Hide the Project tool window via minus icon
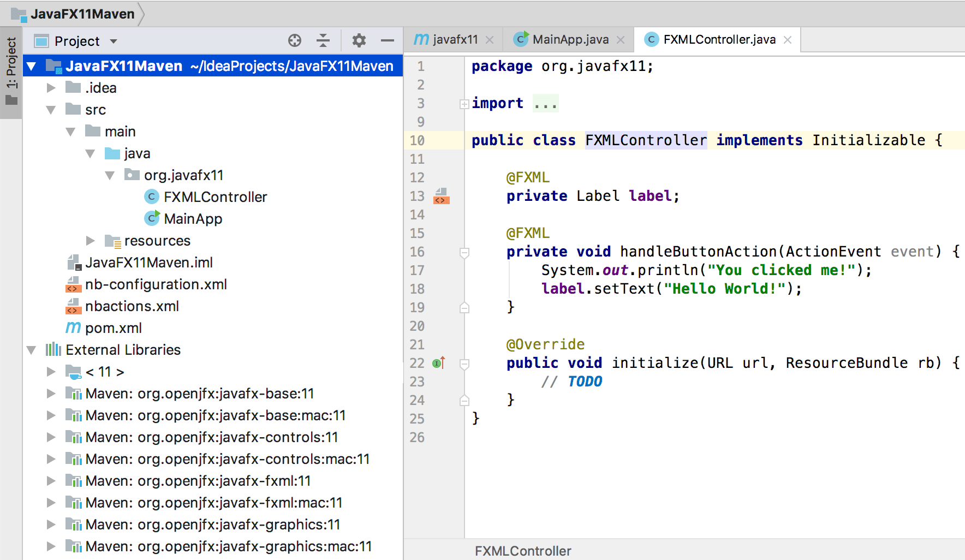 388,40
